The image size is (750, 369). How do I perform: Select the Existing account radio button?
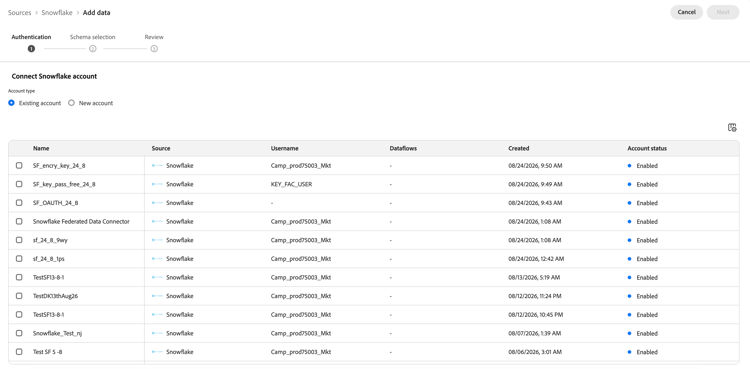[x=11, y=103]
